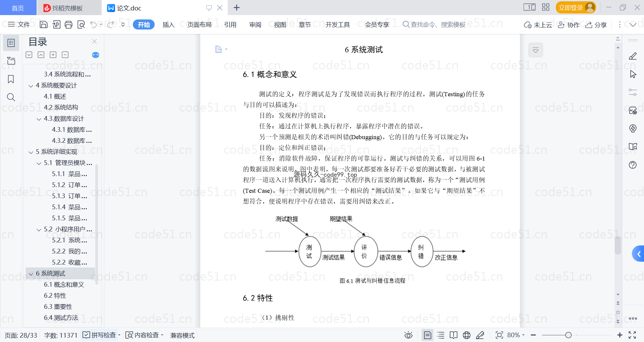Viewport: 644px width, 342px height.
Task: Switch to the 审阅 ribbon tab
Action: click(x=255, y=24)
